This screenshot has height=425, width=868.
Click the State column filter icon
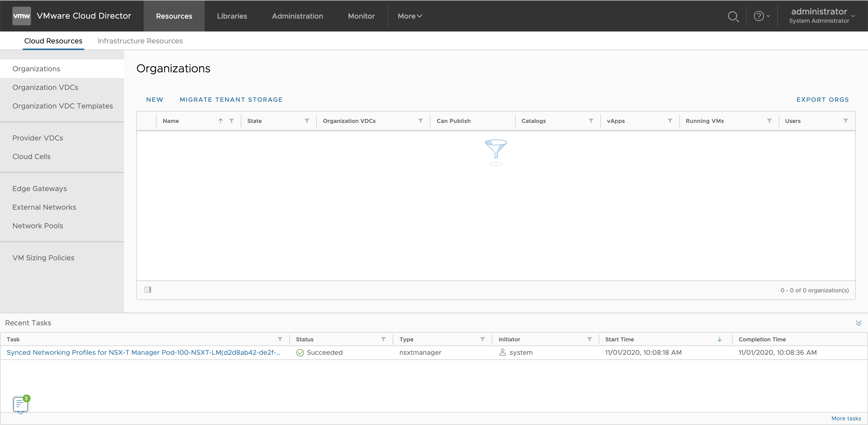[x=307, y=121]
